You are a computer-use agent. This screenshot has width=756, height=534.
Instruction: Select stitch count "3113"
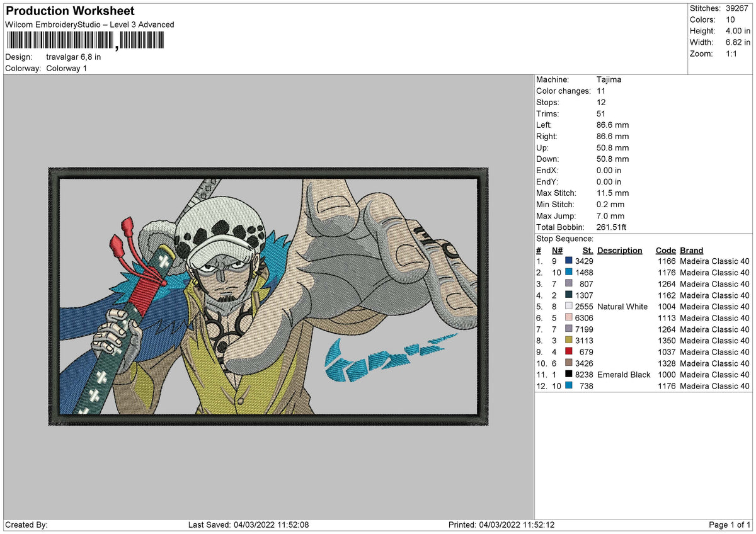584,340
